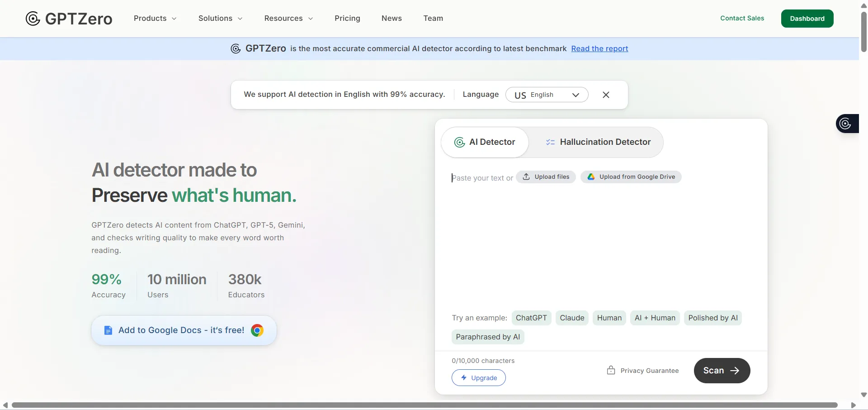Toggle the Human example chip

pyautogui.click(x=609, y=318)
